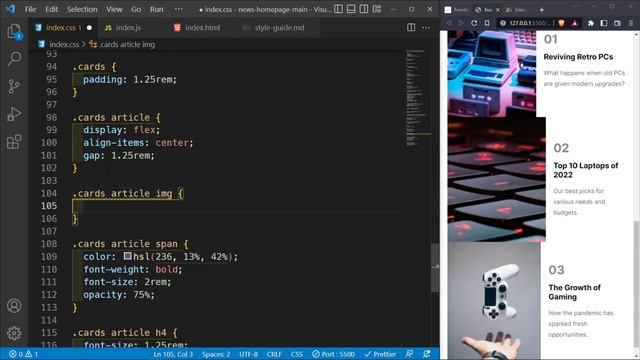Click the editor vertical scrollbar thumb
Screen dimensions: 640x360
click(x=435, y=267)
